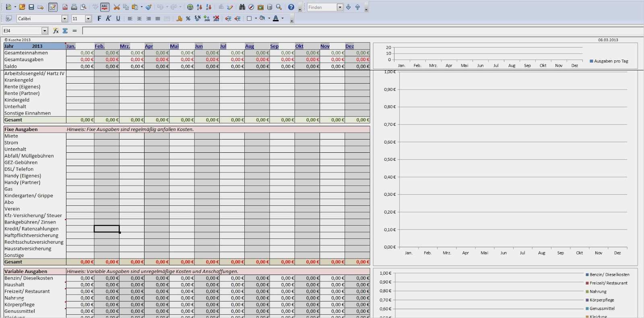Open the font size 11 dropdown
Viewport: 644px width, 318px height.
click(x=88, y=18)
